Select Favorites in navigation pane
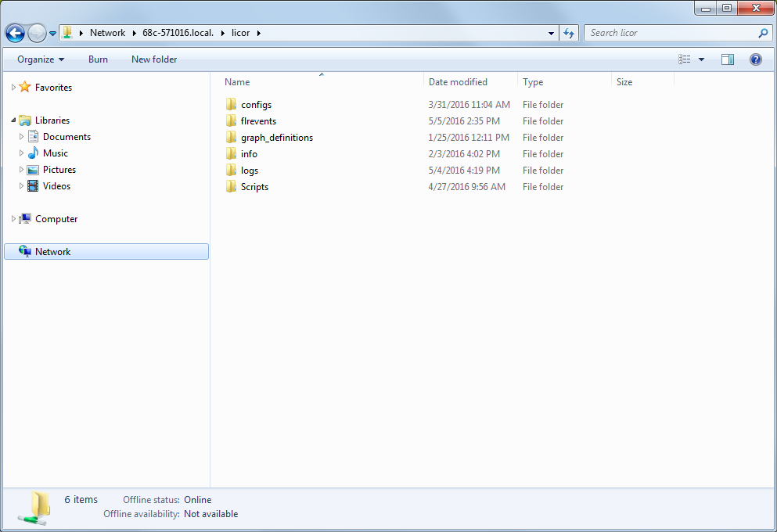777x532 pixels. click(53, 87)
